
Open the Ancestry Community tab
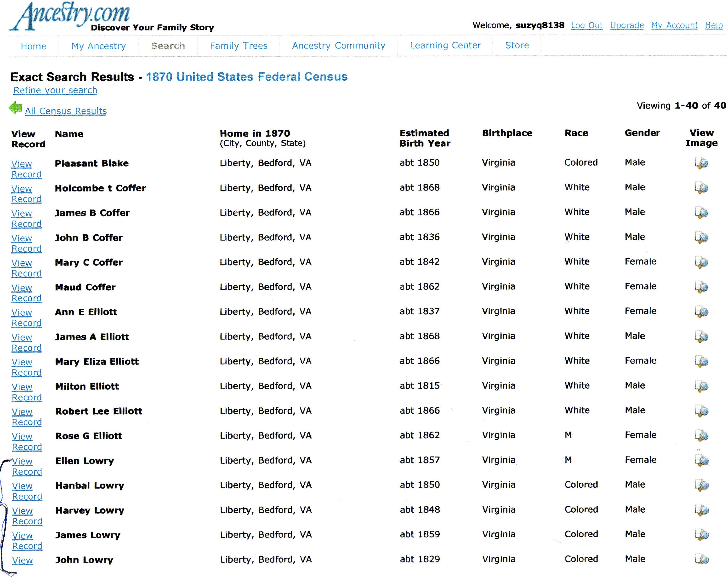(339, 46)
